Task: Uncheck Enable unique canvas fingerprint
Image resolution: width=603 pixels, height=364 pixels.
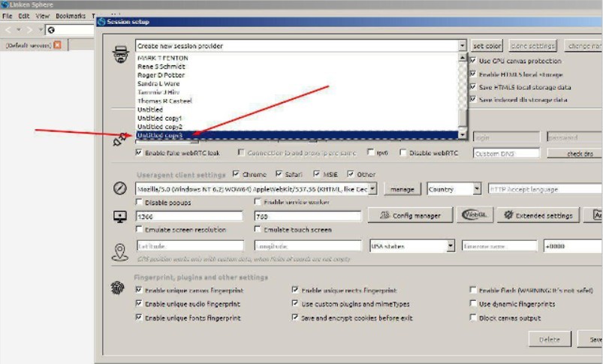Action: coord(139,290)
